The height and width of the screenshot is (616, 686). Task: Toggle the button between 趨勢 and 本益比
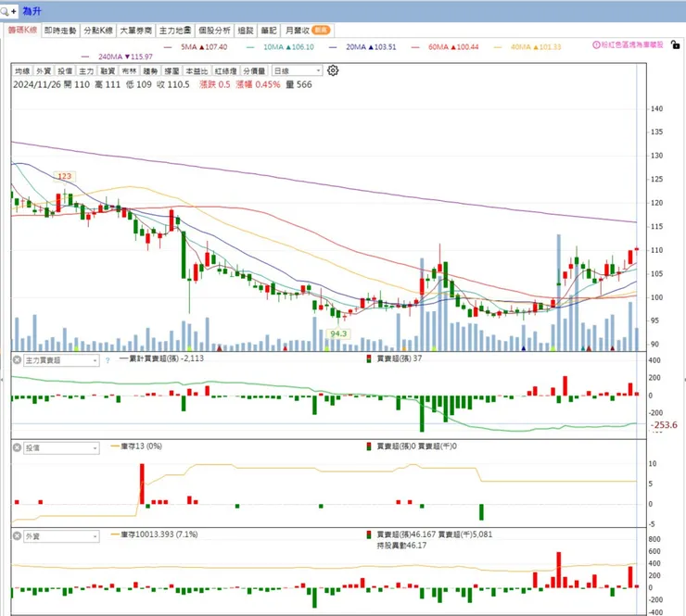point(171,70)
